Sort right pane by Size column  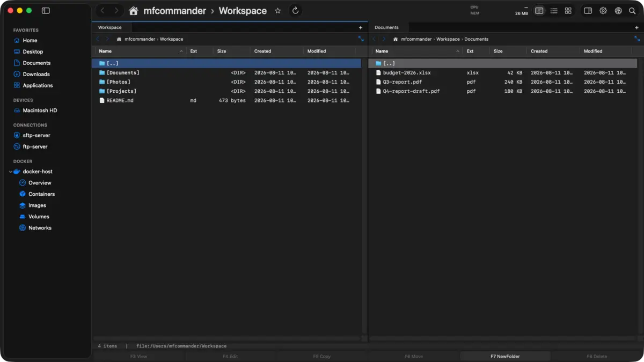[x=508, y=51]
